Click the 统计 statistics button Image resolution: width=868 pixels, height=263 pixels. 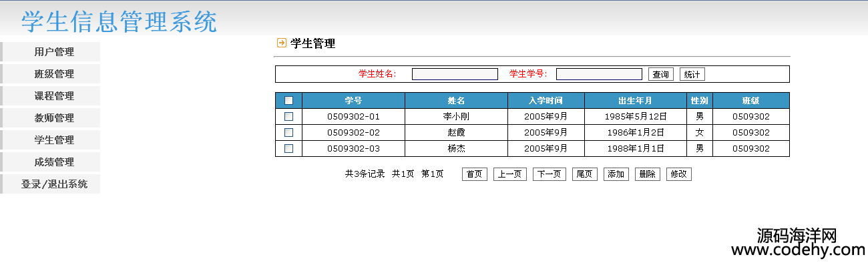[x=692, y=74]
